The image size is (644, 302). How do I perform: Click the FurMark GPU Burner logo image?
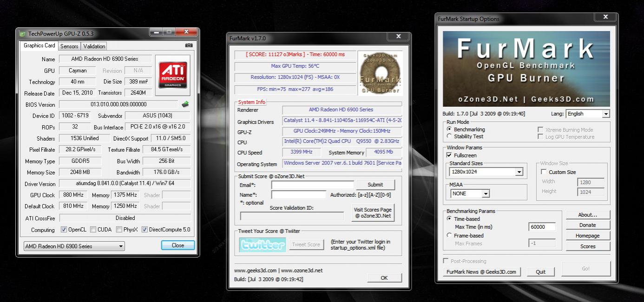[x=380, y=72]
